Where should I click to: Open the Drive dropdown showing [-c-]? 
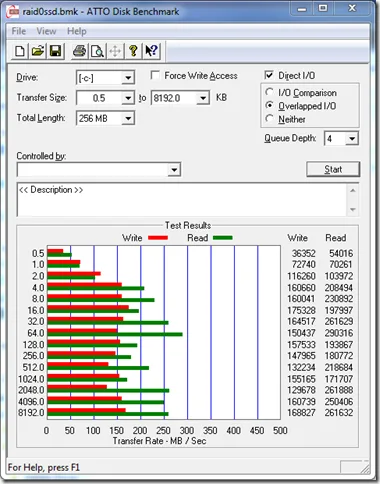128,78
